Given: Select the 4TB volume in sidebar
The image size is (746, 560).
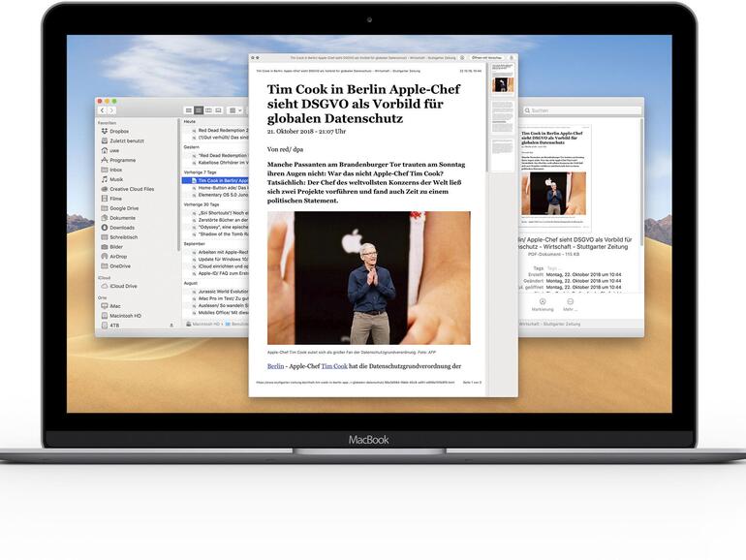Looking at the screenshot, I should pos(109,325).
